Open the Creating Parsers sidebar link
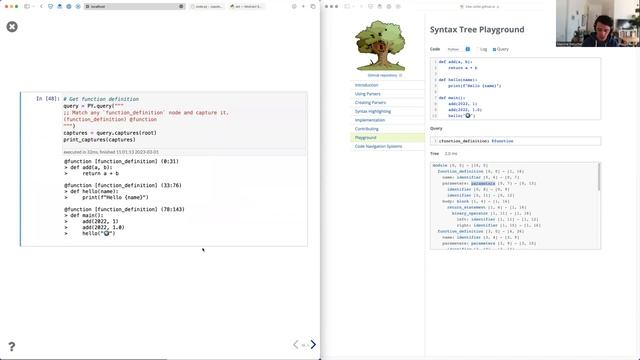The width and height of the screenshot is (640, 360). tap(370, 102)
